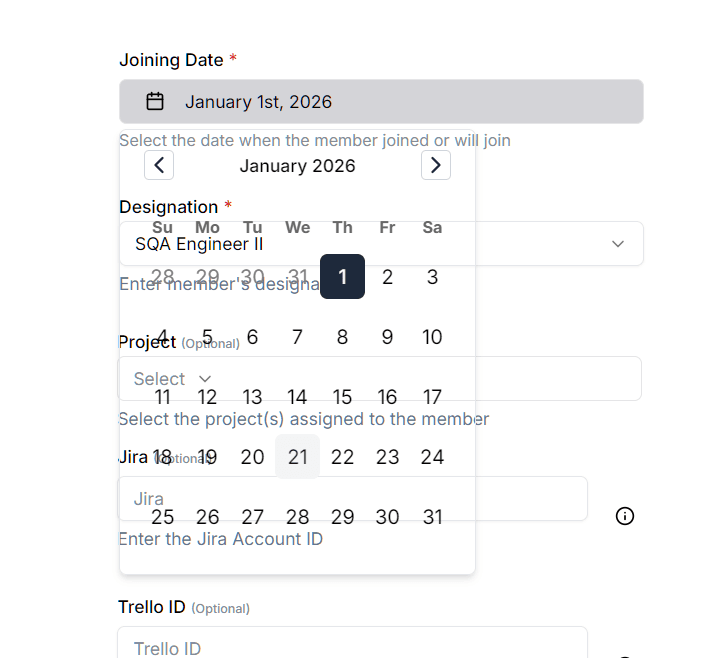719x658 pixels.
Task: Choose January 15 as the date
Action: (x=343, y=397)
